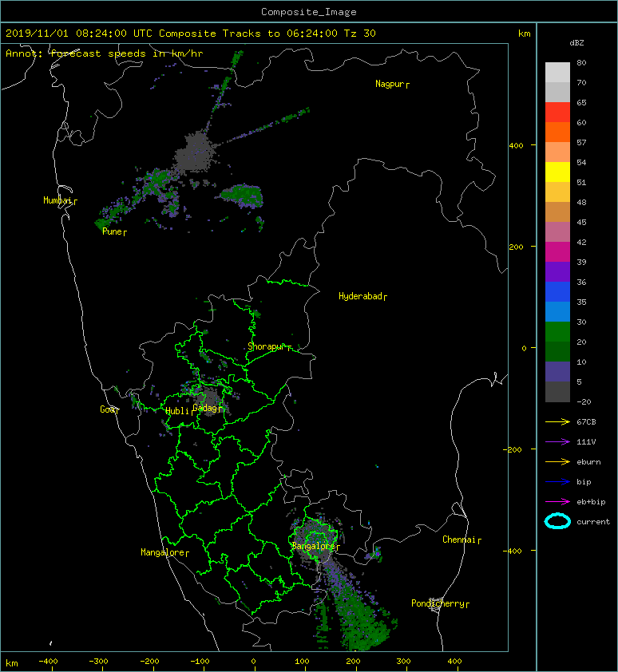Screen dimensions: 618x672
Task: Click the cyan 'current' ellipse legend icon
Action: click(x=557, y=521)
